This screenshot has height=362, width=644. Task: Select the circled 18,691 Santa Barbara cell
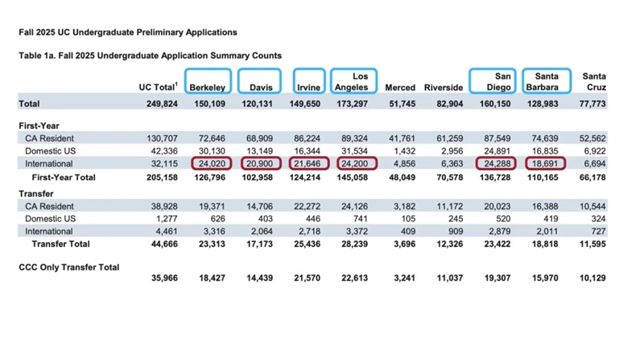coord(545,163)
